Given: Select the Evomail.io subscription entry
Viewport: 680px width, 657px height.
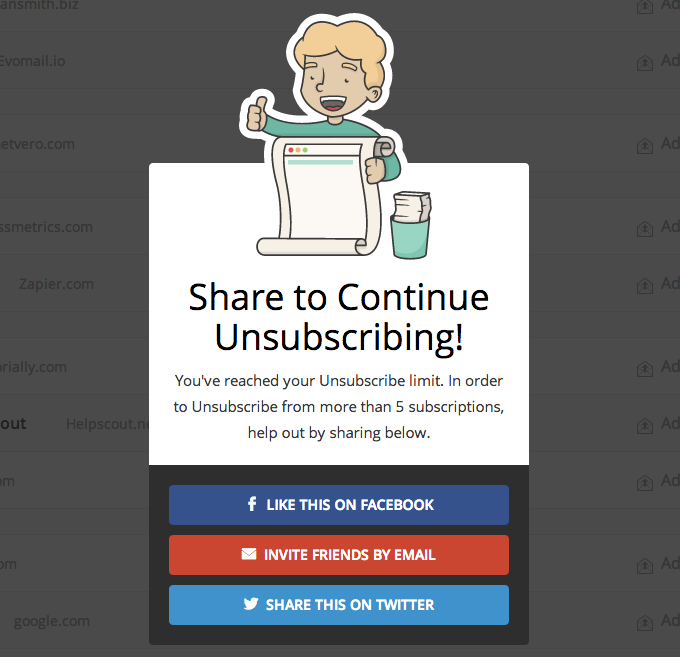Looking at the screenshot, I should 33,61.
